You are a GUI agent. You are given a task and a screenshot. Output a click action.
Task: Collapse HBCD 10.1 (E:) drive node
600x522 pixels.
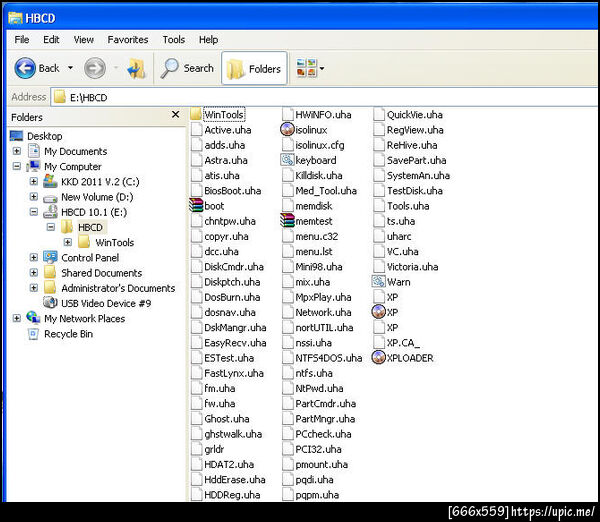[x=34, y=212]
